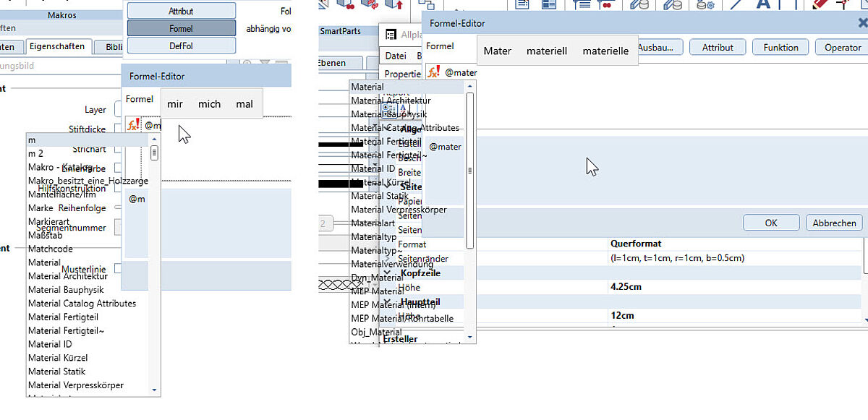
Task: Click the red pencil icon in top toolbar
Action: click(820, 5)
